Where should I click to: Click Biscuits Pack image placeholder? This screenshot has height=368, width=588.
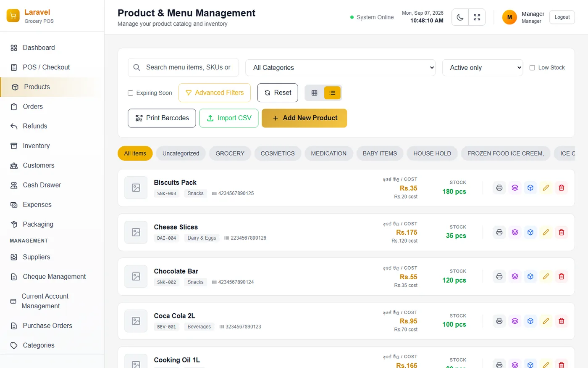point(136,188)
